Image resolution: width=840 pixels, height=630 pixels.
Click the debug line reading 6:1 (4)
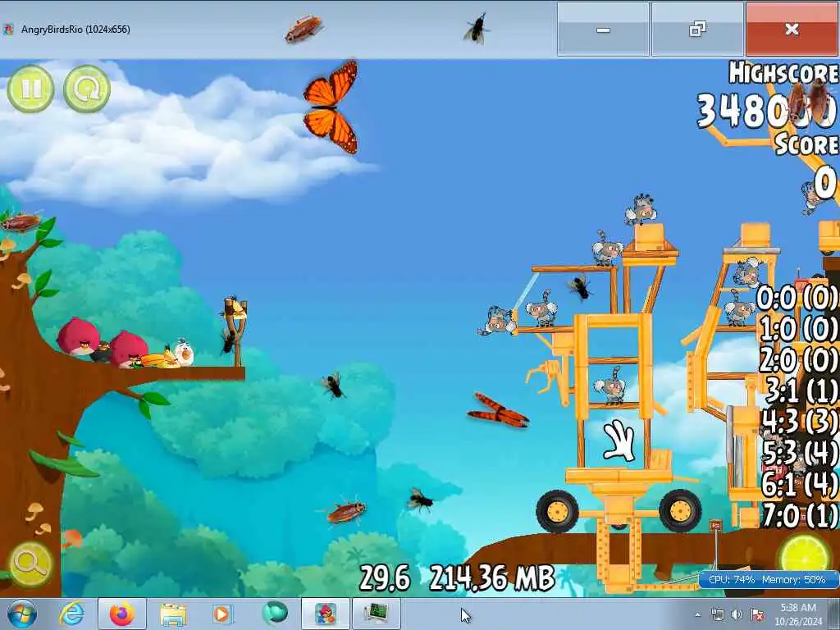tap(800, 484)
